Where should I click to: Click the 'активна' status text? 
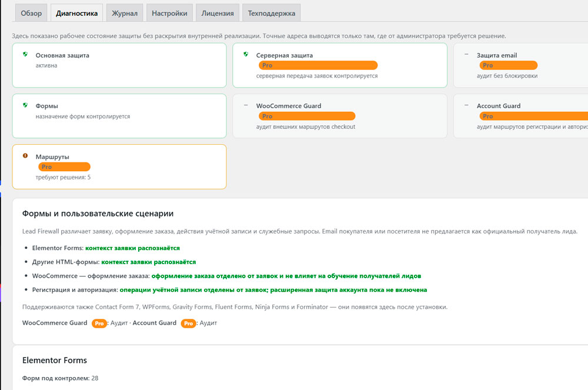click(x=46, y=65)
